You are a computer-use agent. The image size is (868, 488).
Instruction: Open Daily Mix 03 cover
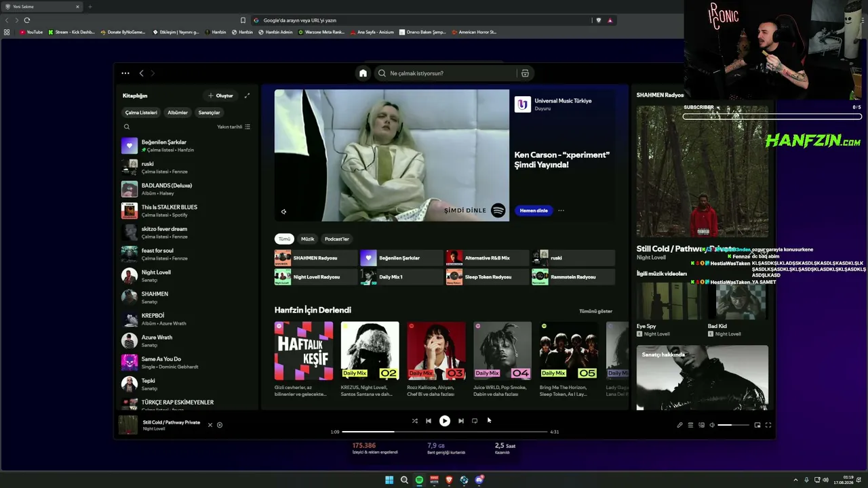[x=436, y=351]
